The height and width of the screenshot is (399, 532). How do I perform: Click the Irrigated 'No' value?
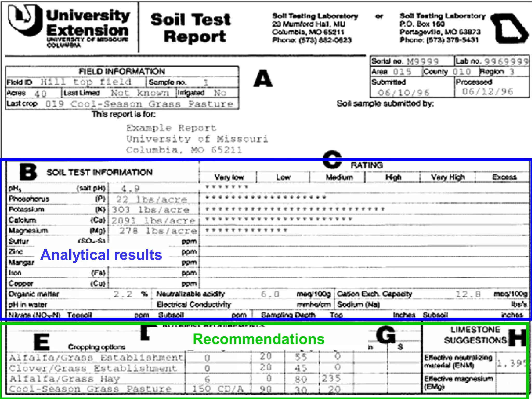click(220, 93)
